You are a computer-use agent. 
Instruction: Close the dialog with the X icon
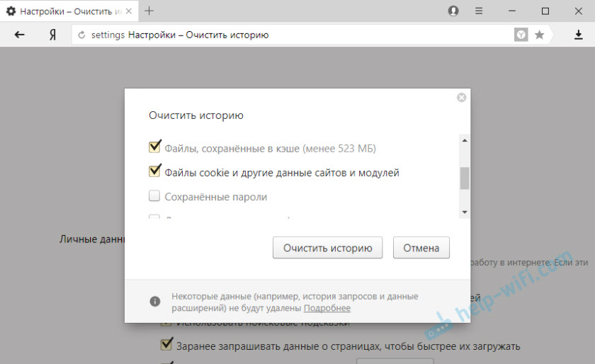coord(462,98)
